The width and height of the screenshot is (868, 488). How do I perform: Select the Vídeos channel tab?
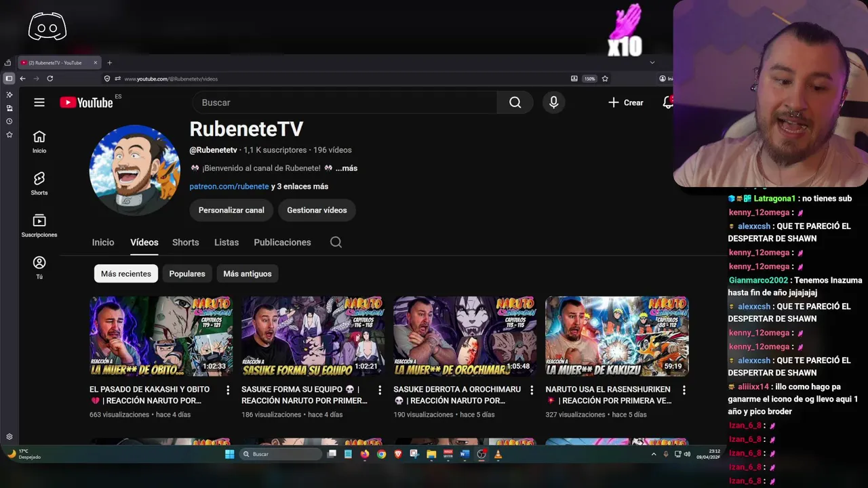click(x=144, y=242)
